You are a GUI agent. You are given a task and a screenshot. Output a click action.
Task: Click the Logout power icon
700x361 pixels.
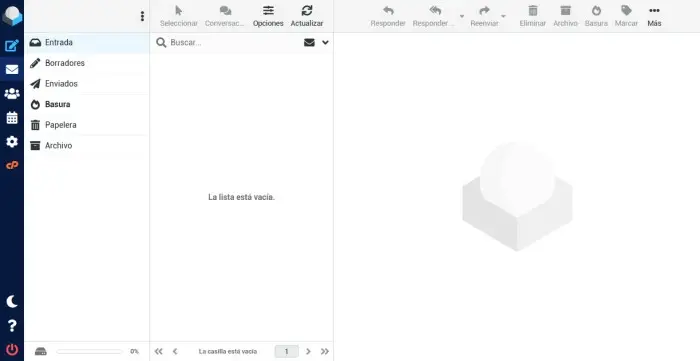[12, 349]
